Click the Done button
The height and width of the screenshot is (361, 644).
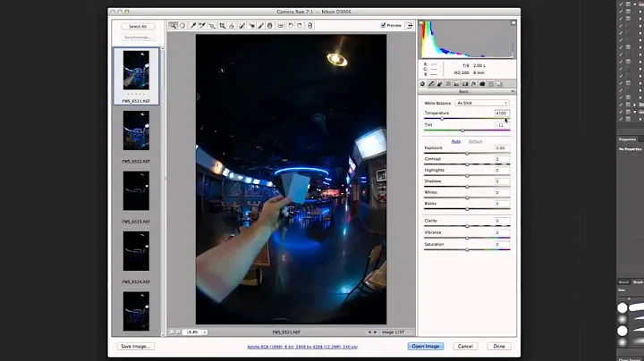point(499,346)
